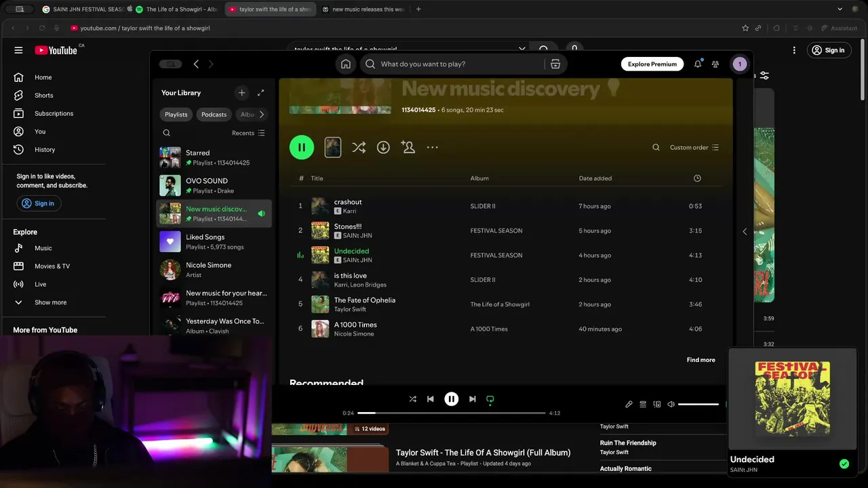Collapse side panel with left chevron
The image size is (868, 488).
coord(745,231)
